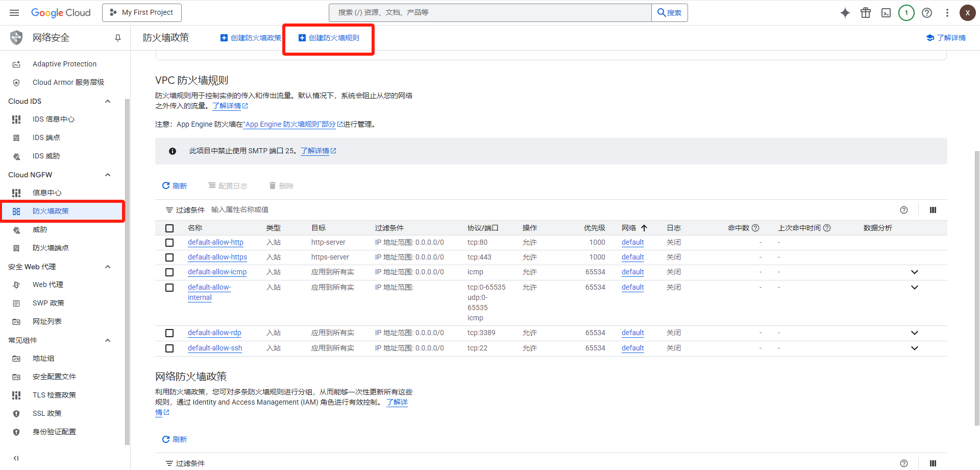Open Gemini AI assistant sparkle icon
Viewport: 980px width, 470px height.
[845, 13]
